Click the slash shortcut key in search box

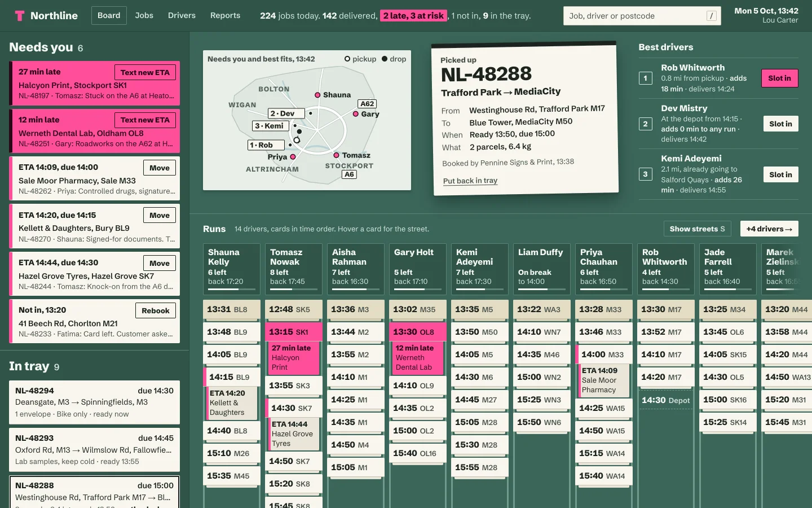(712, 16)
